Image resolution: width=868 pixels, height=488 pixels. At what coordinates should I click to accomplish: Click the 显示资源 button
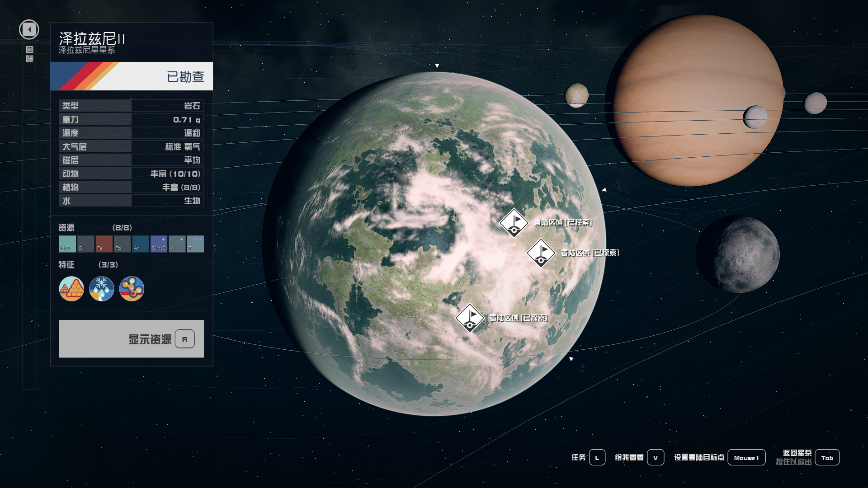(x=132, y=339)
